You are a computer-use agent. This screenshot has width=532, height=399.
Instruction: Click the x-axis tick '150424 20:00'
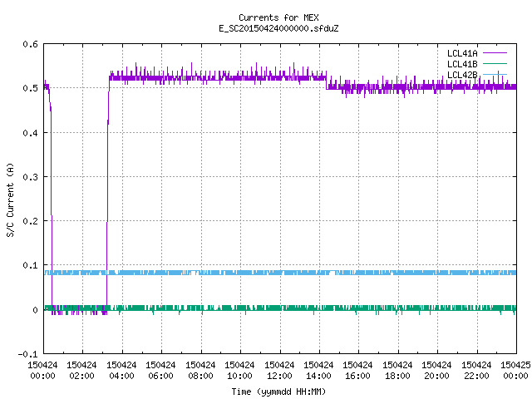click(436, 370)
